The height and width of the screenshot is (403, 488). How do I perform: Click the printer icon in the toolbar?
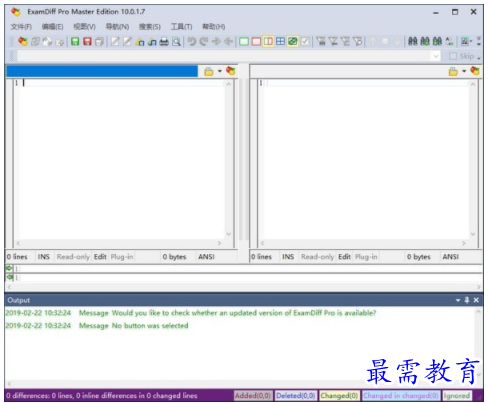(164, 42)
